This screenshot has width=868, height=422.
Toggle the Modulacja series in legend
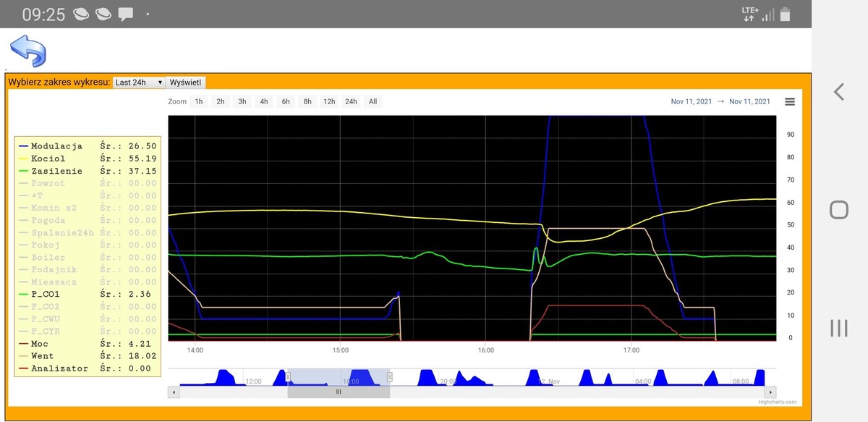coord(56,146)
